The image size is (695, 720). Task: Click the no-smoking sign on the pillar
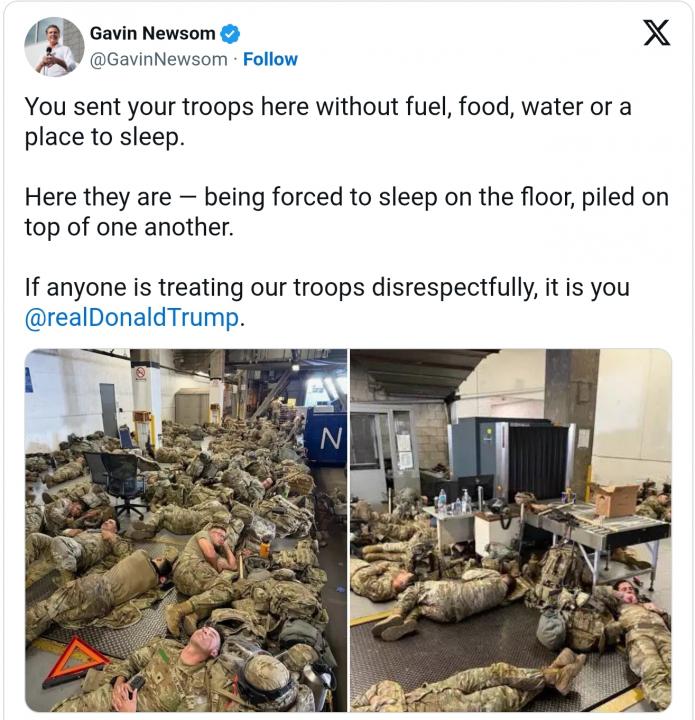click(x=141, y=373)
